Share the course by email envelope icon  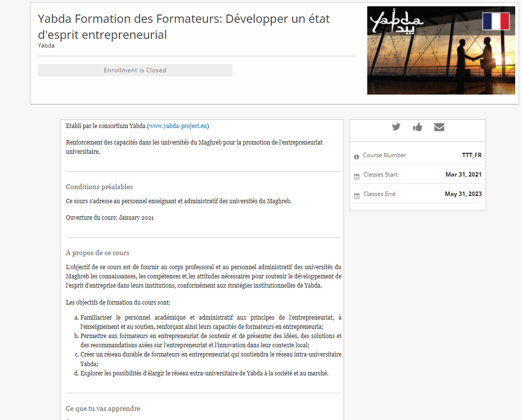pyautogui.click(x=439, y=127)
